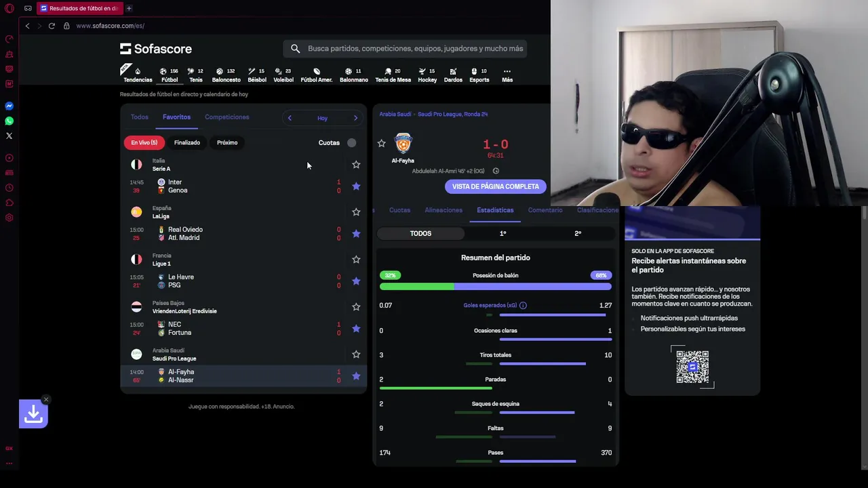Select Béisbol sport category
The height and width of the screenshot is (488, 868).
point(257,75)
